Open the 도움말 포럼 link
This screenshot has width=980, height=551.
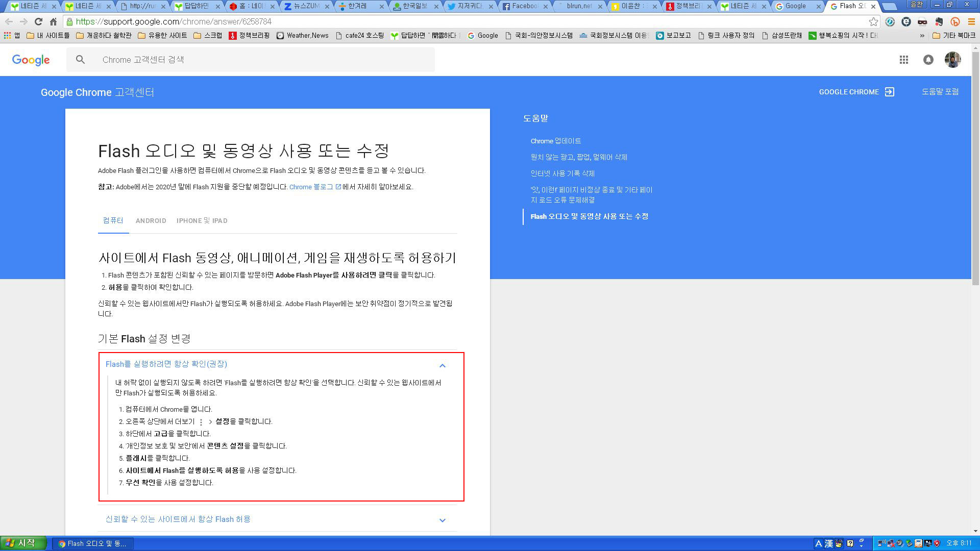(x=940, y=92)
